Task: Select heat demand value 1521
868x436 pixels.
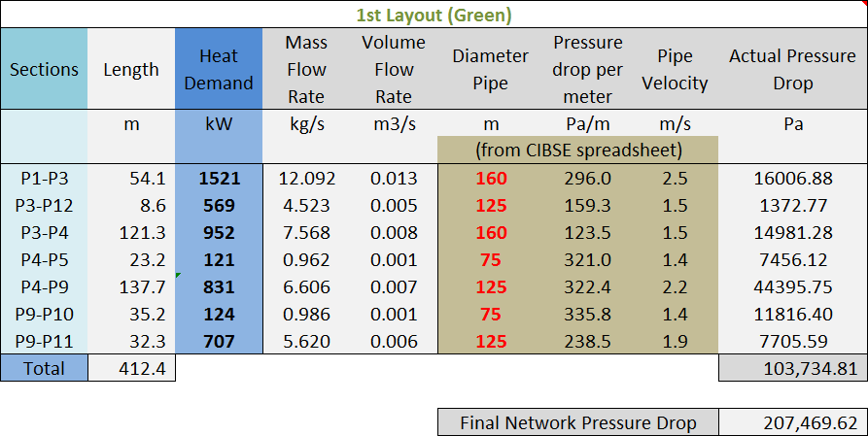Action: point(219,179)
